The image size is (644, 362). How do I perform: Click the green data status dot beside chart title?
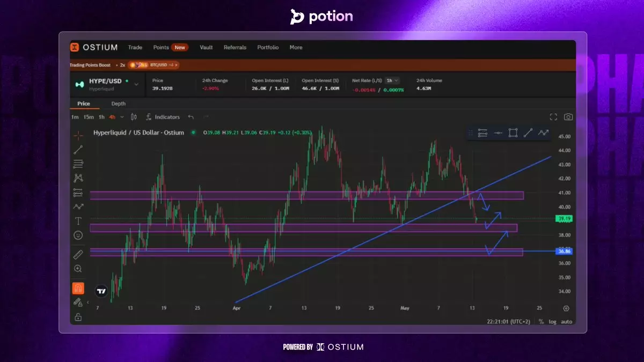(x=193, y=132)
